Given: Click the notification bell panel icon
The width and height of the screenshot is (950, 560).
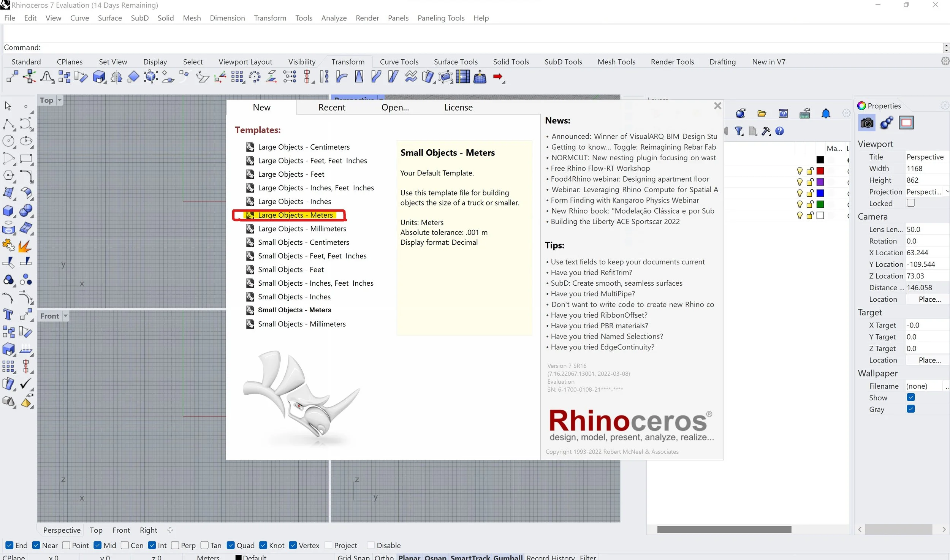Looking at the screenshot, I should [825, 114].
